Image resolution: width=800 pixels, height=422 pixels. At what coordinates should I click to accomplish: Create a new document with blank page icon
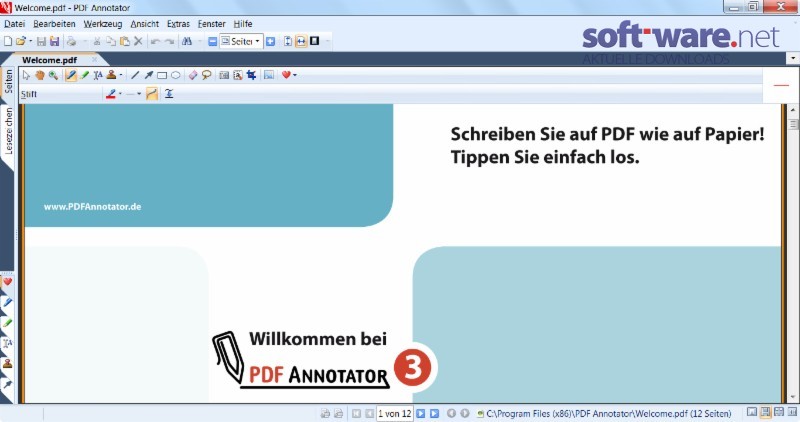pos(8,41)
